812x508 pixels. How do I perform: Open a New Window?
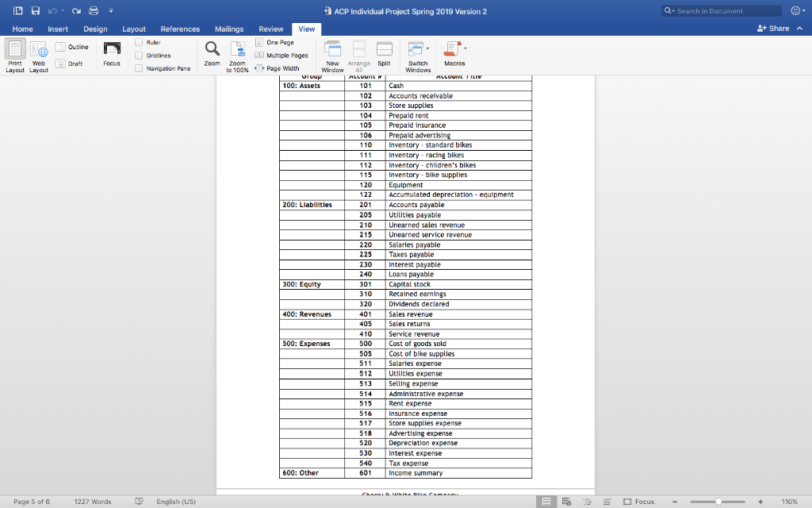pyautogui.click(x=332, y=56)
